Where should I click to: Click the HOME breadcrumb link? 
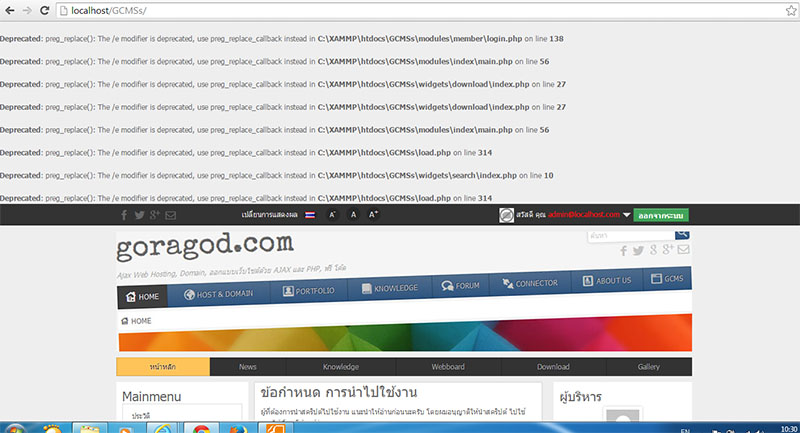(136, 321)
